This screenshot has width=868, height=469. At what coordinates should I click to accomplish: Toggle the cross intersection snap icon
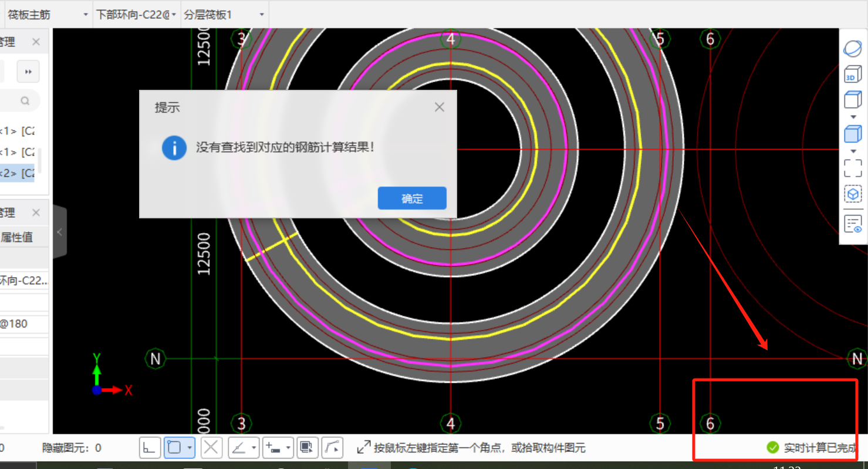[211, 448]
